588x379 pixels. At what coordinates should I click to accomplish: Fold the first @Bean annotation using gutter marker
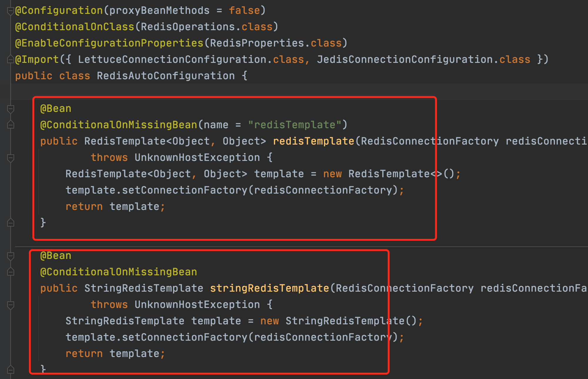coord(11,109)
